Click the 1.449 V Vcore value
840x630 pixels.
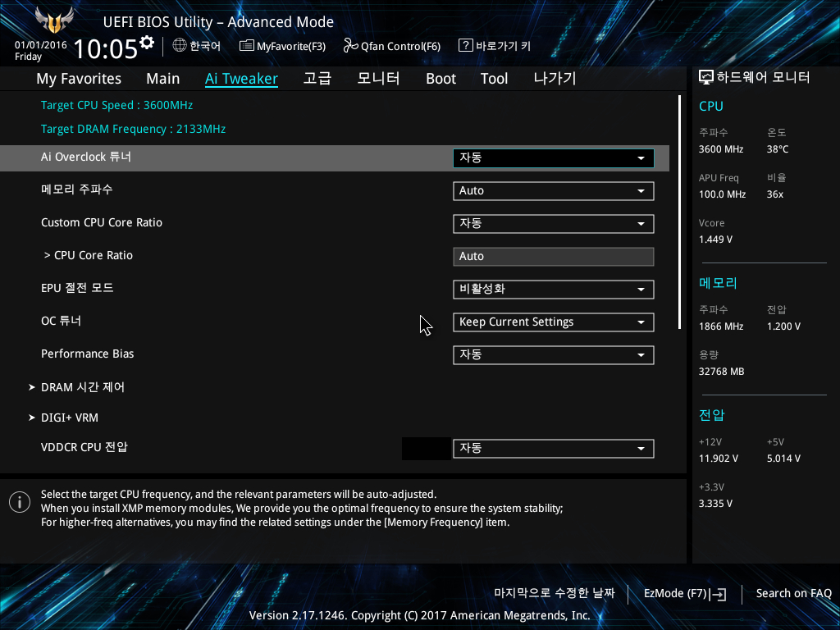(x=715, y=240)
